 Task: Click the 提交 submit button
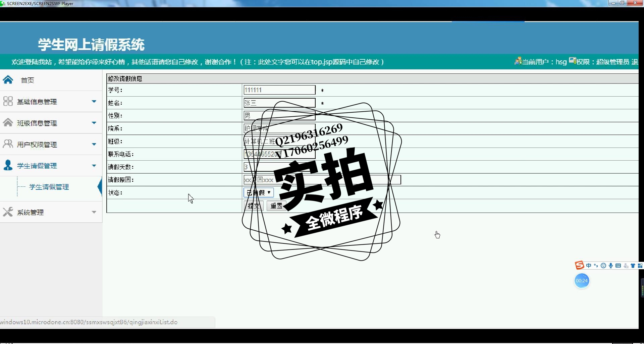pos(254,206)
